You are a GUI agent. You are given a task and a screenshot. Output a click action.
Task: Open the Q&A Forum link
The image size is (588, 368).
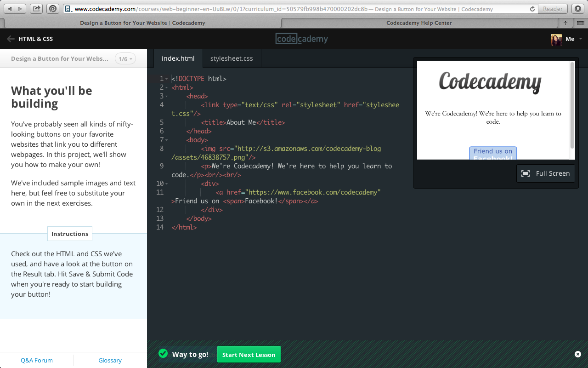point(37,360)
